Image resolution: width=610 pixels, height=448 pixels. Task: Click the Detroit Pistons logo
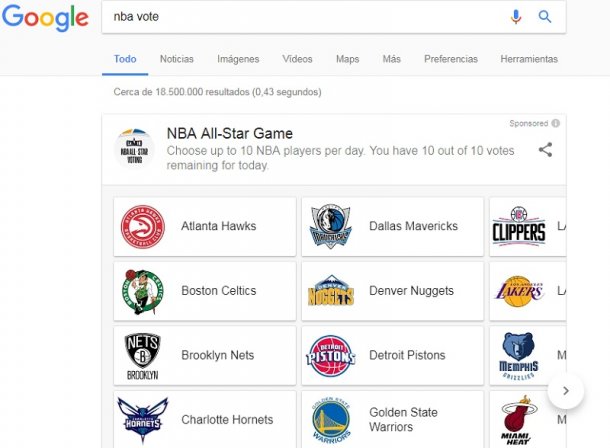coord(330,356)
